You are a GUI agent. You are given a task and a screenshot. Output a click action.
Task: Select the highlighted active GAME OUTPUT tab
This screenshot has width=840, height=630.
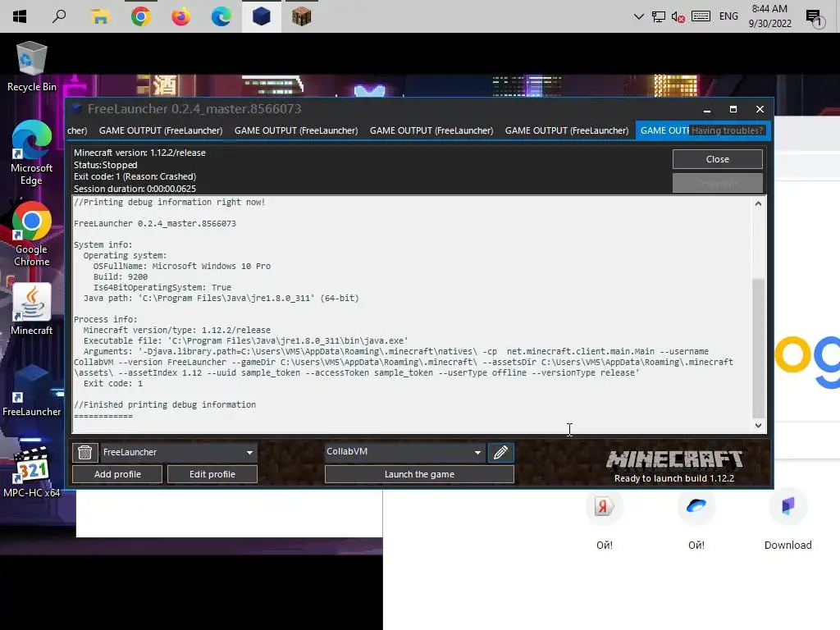pyautogui.click(x=663, y=130)
